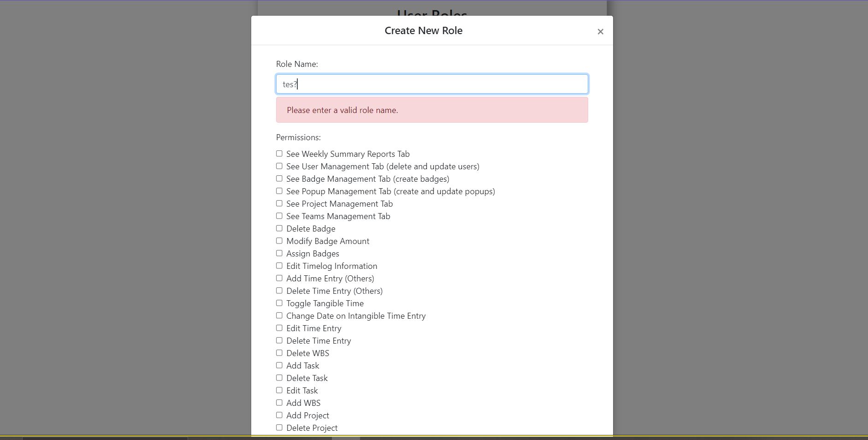The width and height of the screenshot is (868, 440).
Task: Check the Delete WBS checkbox
Action: click(279, 353)
